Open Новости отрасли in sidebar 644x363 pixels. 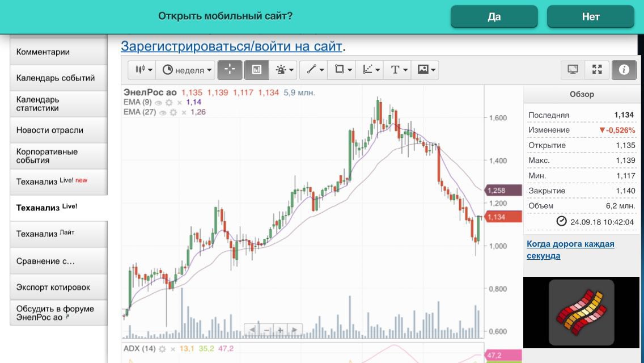pyautogui.click(x=59, y=130)
